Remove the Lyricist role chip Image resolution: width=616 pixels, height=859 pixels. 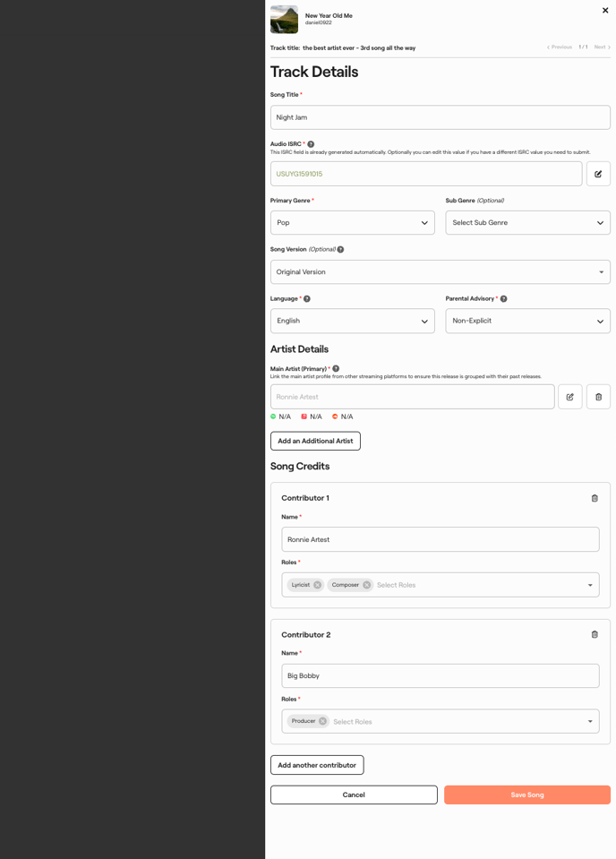[x=317, y=585]
